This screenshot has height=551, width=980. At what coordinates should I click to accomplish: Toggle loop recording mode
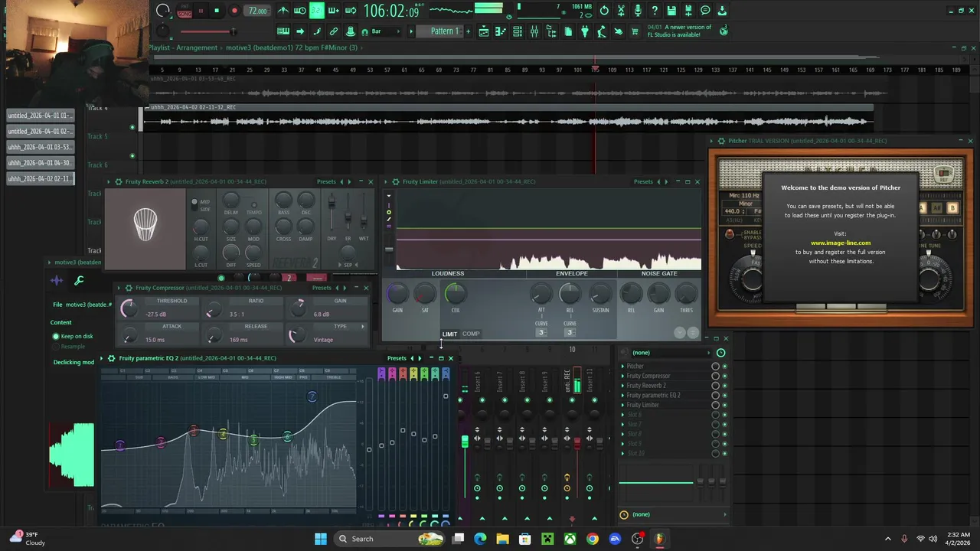[351, 11]
